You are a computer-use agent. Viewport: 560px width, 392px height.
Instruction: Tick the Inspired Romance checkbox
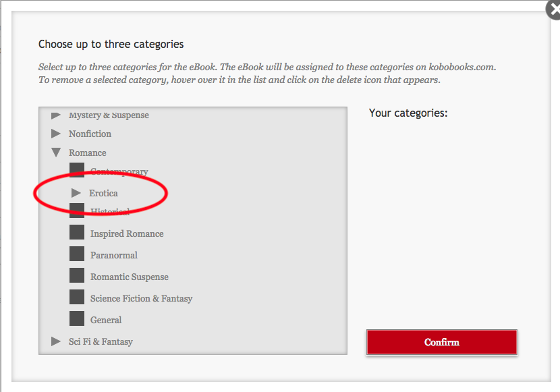tap(77, 233)
